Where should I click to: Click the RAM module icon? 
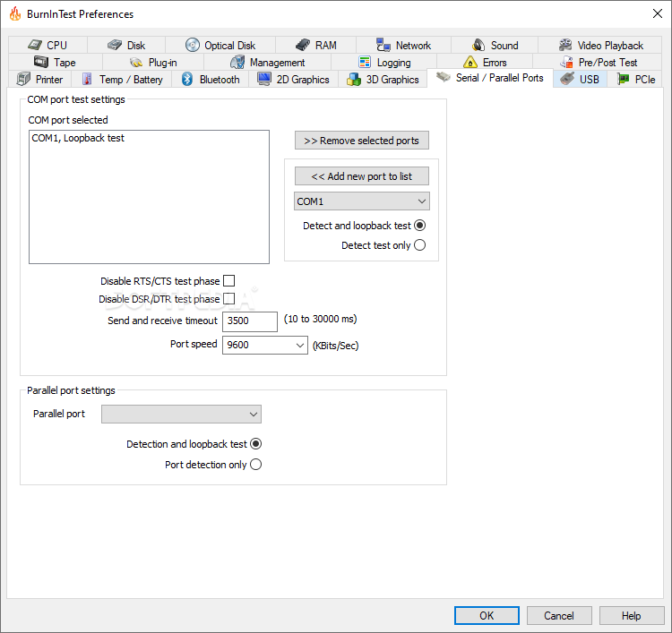[303, 45]
